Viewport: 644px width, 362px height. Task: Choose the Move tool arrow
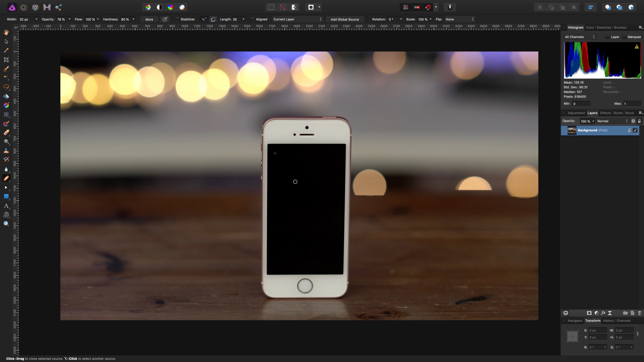(x=6, y=41)
